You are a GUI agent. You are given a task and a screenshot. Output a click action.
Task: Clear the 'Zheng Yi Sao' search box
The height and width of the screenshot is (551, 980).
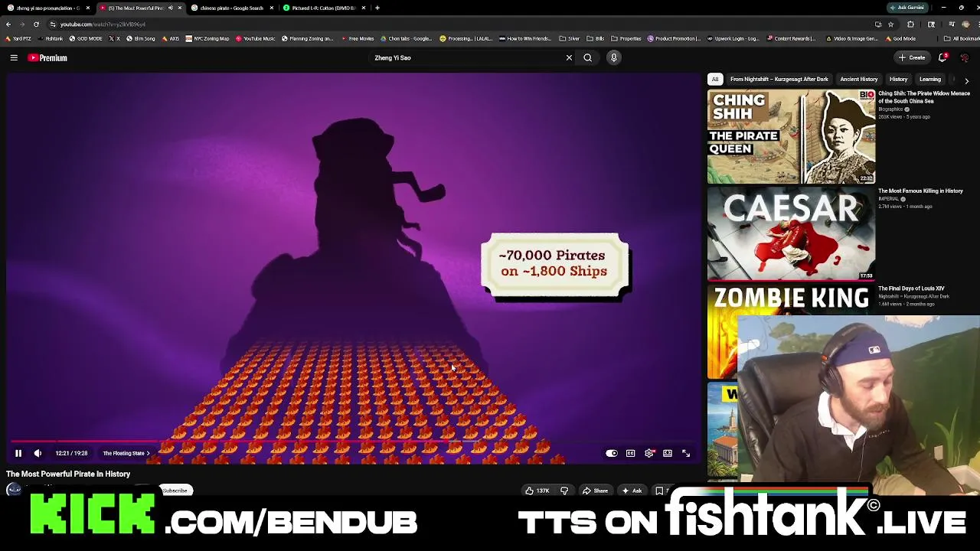[x=569, y=57]
